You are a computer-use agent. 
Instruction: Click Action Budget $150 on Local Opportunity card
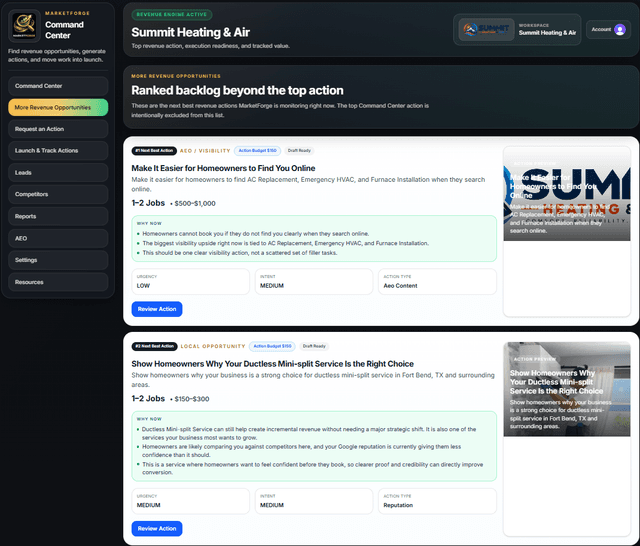tap(272, 346)
